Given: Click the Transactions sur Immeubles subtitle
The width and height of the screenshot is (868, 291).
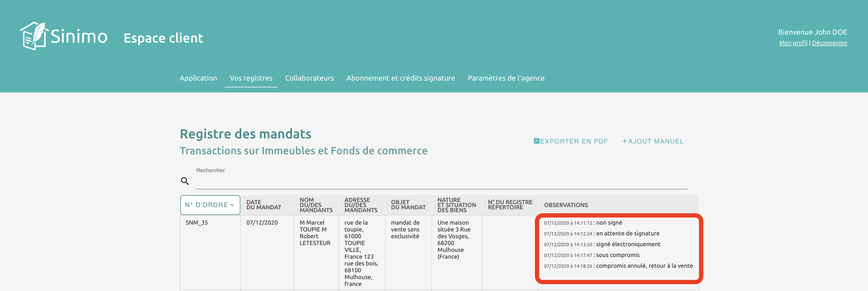Looking at the screenshot, I should tap(304, 151).
